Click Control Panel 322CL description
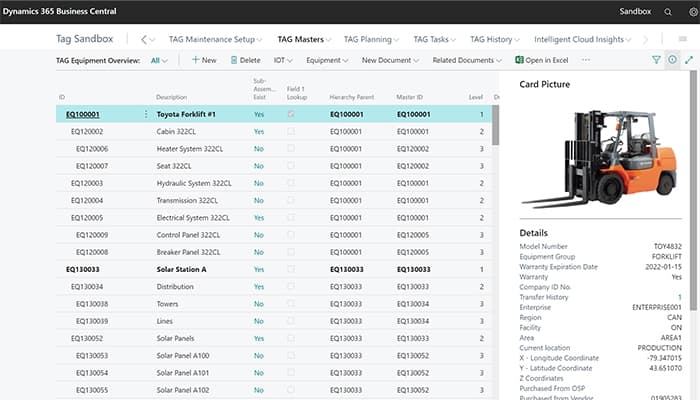The width and height of the screenshot is (700, 400). (188, 235)
